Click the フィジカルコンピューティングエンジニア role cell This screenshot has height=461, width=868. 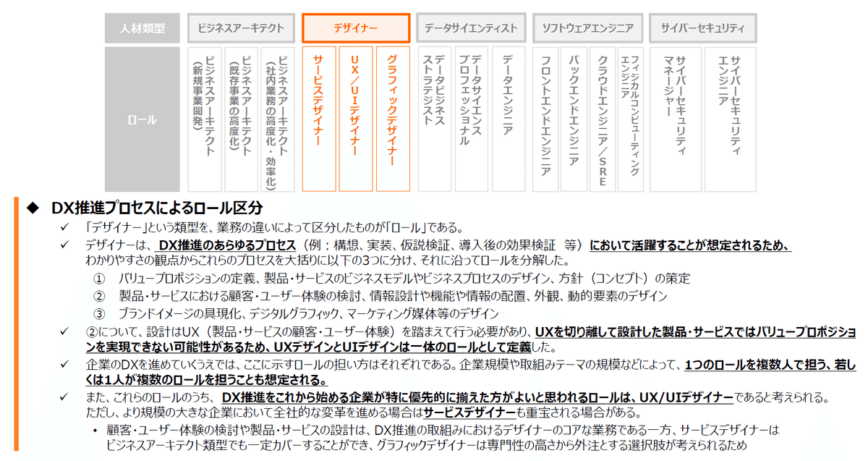[x=630, y=117]
